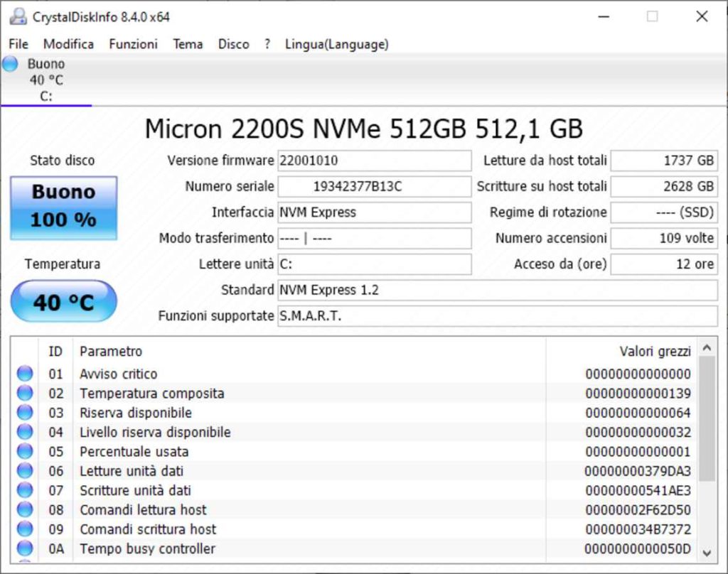This screenshot has height=574, width=728.
Task: Click the blue status orb for disk C:
Action: (x=10, y=64)
